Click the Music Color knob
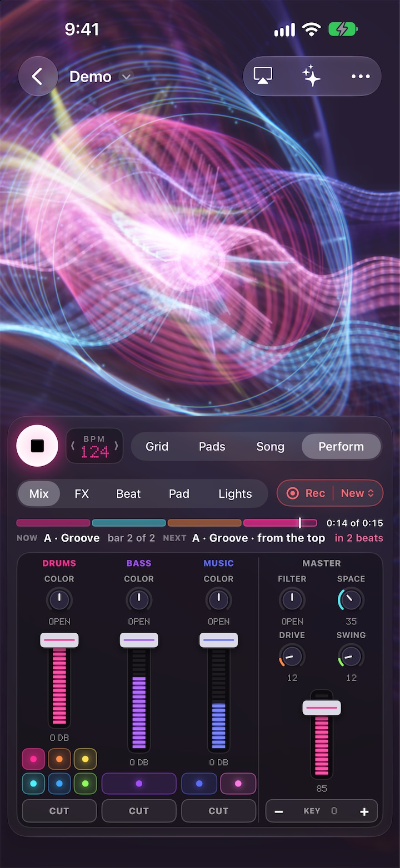Viewport: 400px width, 868px height. [x=218, y=599]
